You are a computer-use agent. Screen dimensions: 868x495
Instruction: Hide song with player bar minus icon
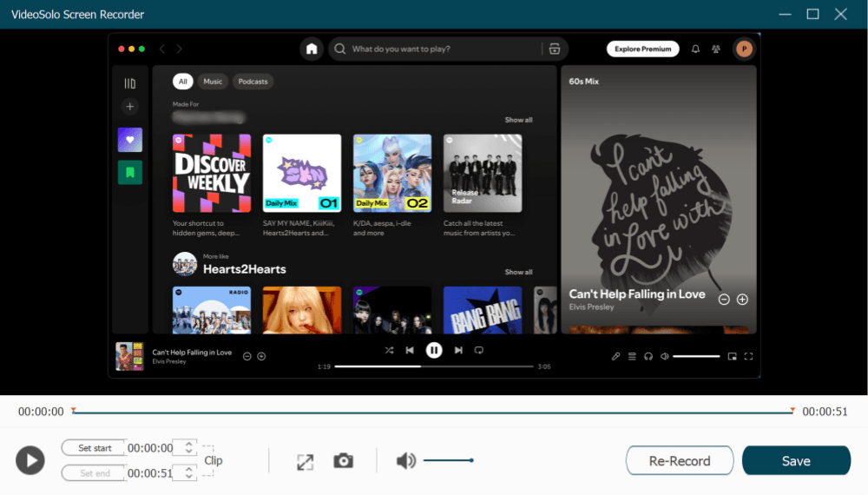pos(247,357)
